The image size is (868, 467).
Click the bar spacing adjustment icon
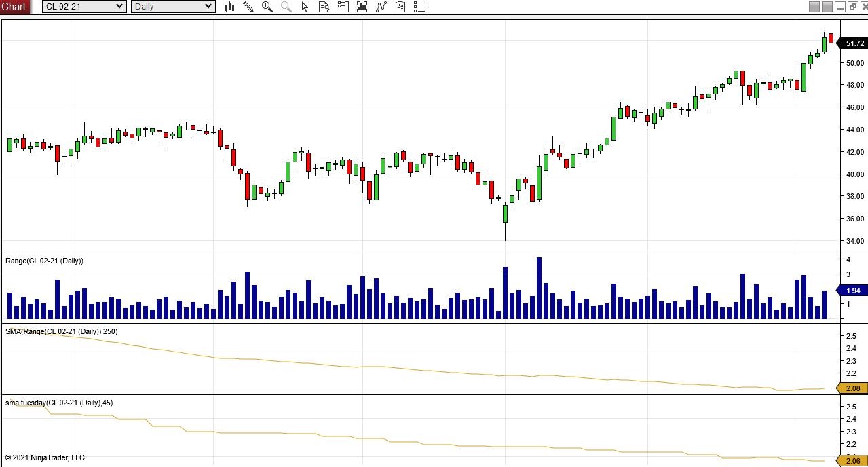click(x=361, y=7)
